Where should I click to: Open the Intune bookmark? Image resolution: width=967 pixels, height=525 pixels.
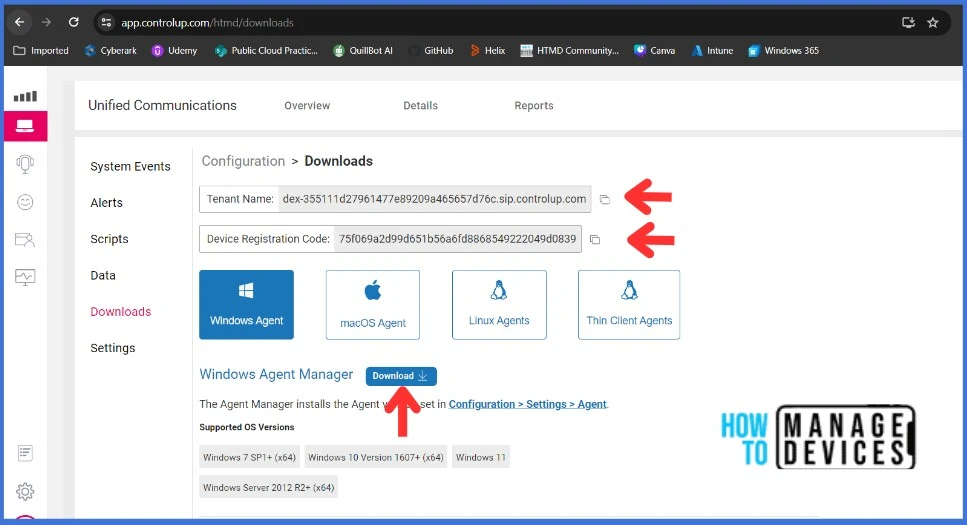point(712,51)
